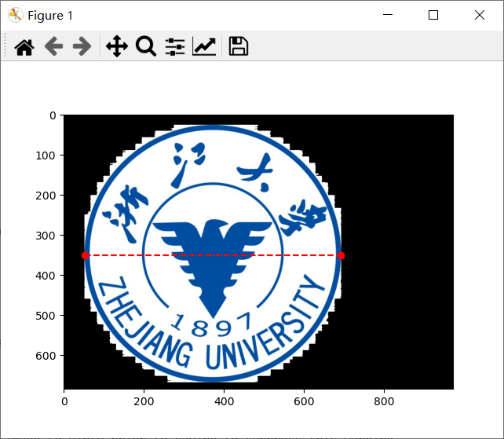Maximize the Figure 1 window
The image size is (504, 439).
pyautogui.click(x=433, y=15)
